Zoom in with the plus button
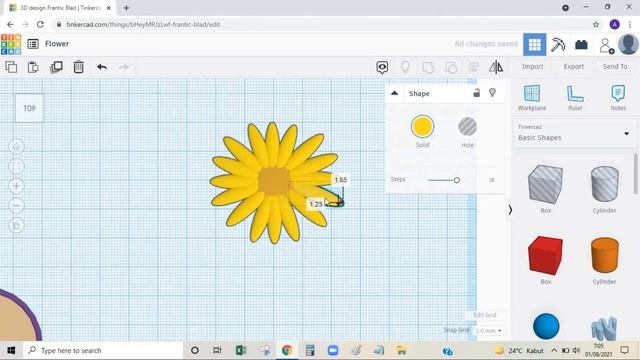The width and height of the screenshot is (640, 360). (16, 186)
